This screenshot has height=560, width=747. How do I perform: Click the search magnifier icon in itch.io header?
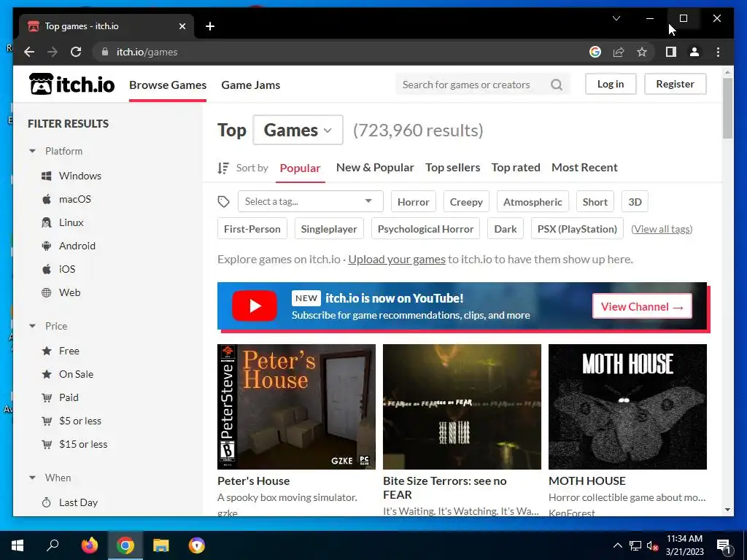(557, 85)
